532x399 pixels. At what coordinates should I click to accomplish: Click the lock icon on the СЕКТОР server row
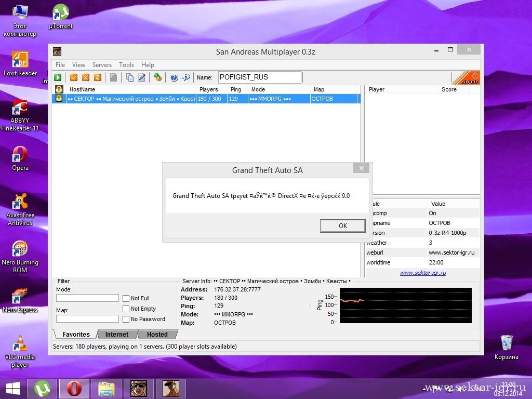click(x=59, y=99)
